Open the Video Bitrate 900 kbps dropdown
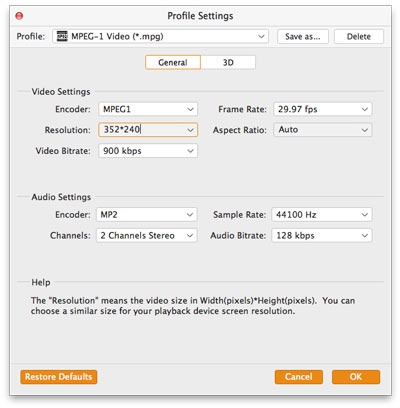This screenshot has width=400, height=408. click(148, 151)
